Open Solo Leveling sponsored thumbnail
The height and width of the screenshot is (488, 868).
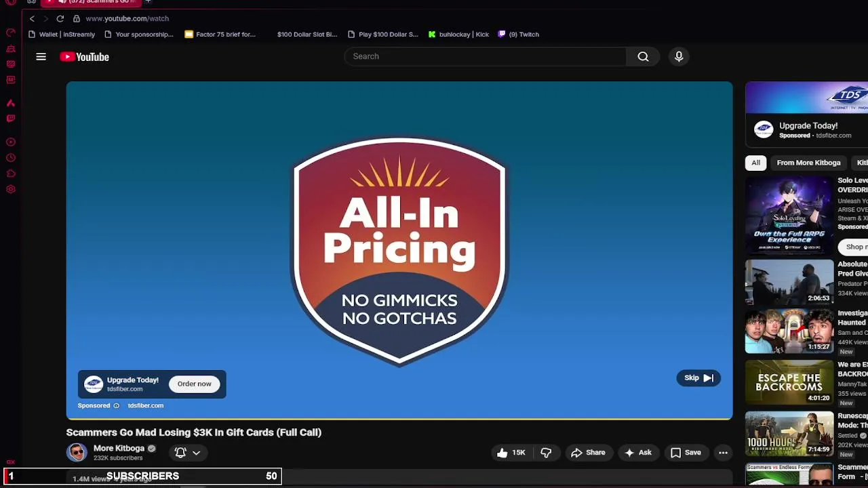click(x=789, y=215)
